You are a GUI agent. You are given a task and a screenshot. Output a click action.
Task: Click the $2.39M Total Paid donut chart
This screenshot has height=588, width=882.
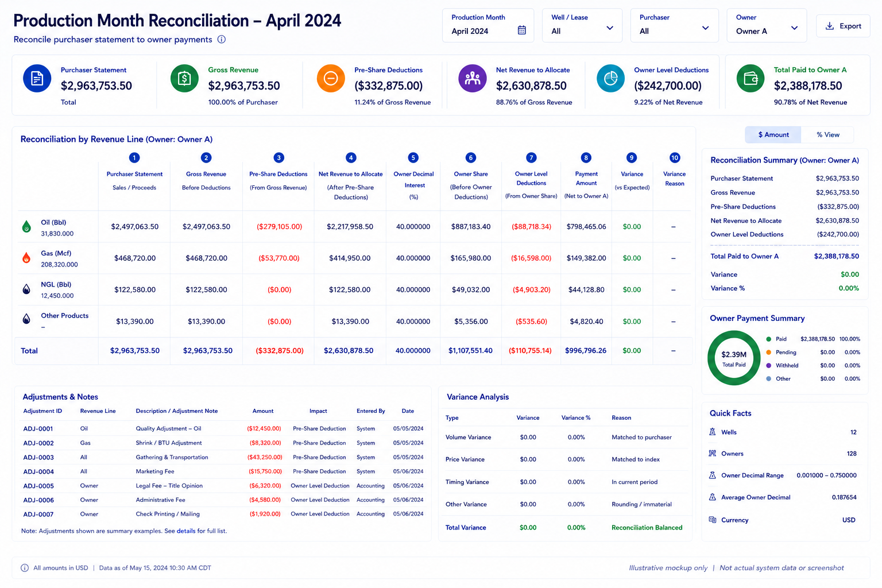[x=734, y=358]
